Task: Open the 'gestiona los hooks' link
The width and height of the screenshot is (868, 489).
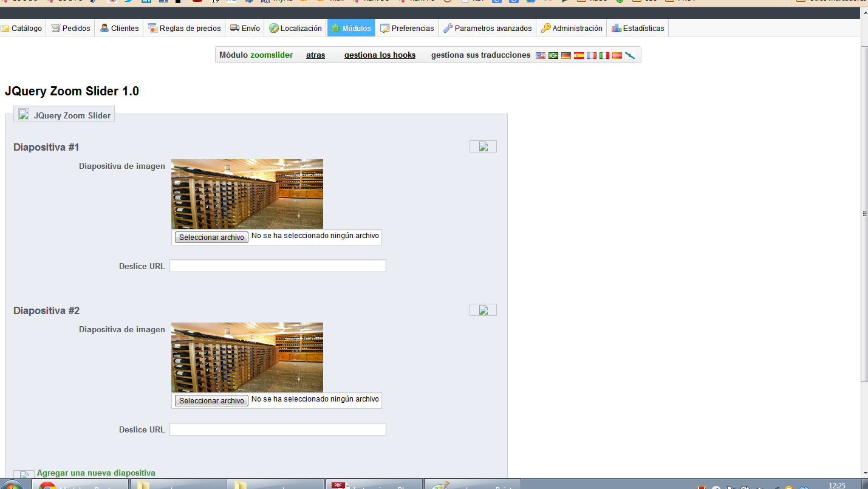Action: coord(380,55)
